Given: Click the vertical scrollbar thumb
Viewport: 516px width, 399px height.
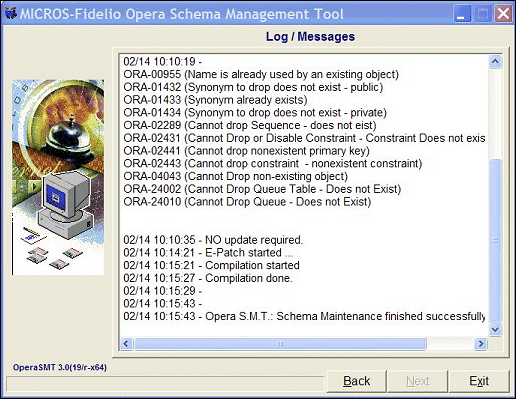Looking at the screenshot, I should [495, 241].
